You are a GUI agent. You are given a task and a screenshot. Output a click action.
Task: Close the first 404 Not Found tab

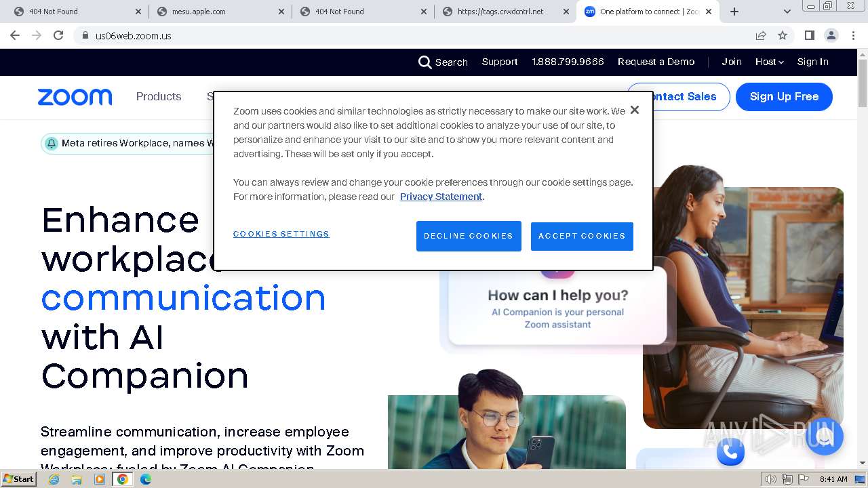point(138,12)
